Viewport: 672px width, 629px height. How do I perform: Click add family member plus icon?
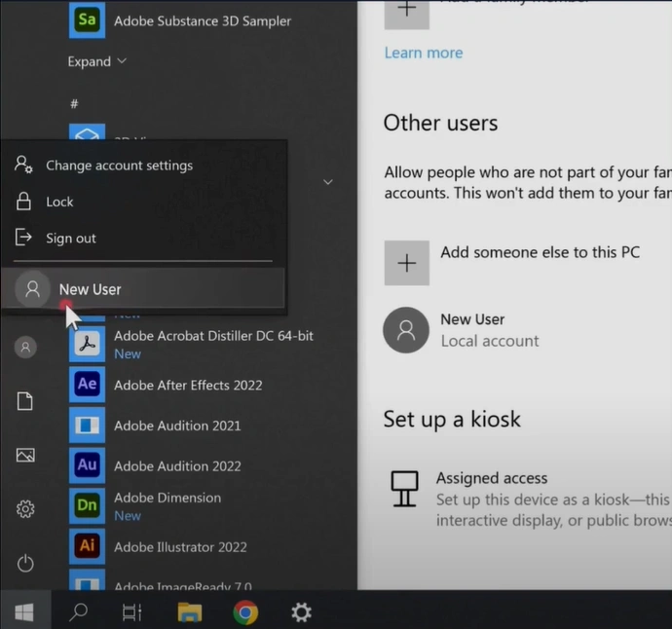point(407,15)
